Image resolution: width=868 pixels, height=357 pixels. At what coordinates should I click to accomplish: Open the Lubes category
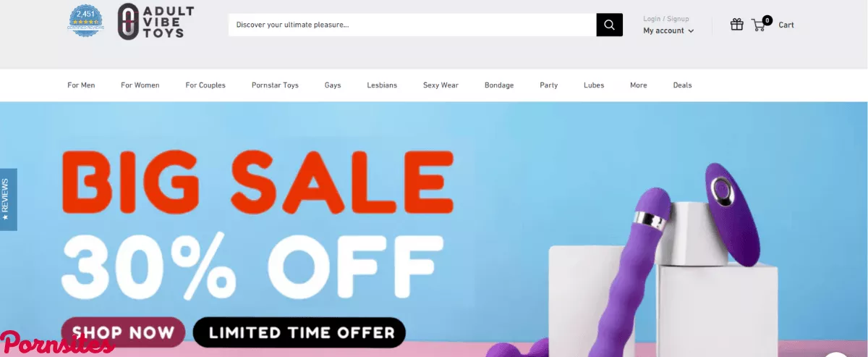[x=594, y=85]
